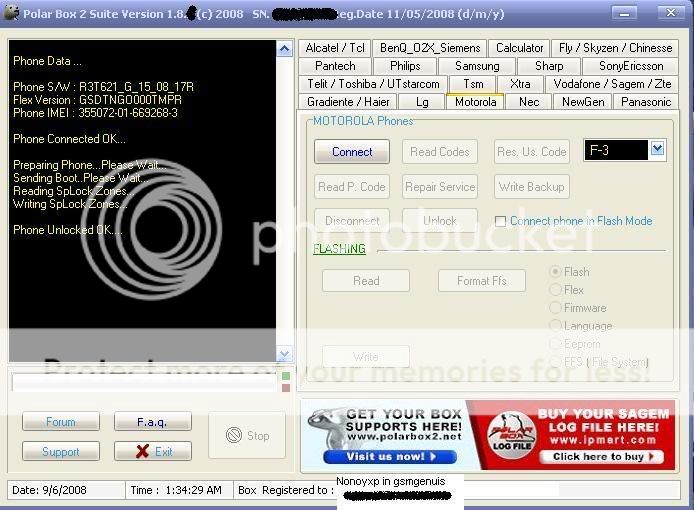The width and height of the screenshot is (694, 510).
Task: Select the Motorola tab
Action: coord(475,102)
